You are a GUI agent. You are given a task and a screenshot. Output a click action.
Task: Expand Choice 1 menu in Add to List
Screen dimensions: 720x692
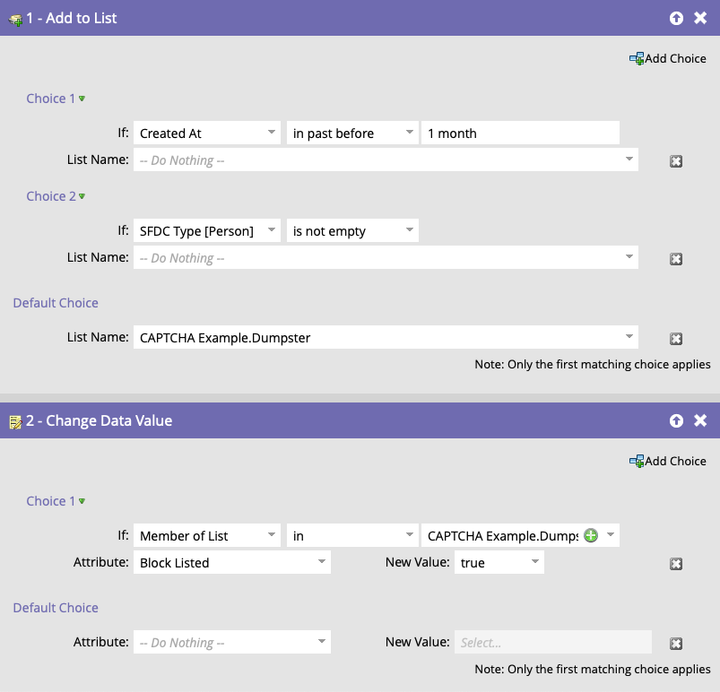click(x=82, y=99)
